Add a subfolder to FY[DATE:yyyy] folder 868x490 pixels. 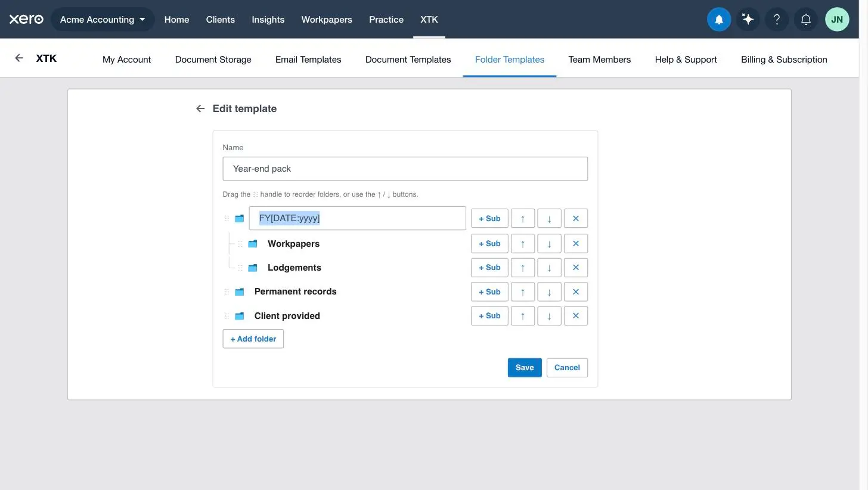(489, 218)
